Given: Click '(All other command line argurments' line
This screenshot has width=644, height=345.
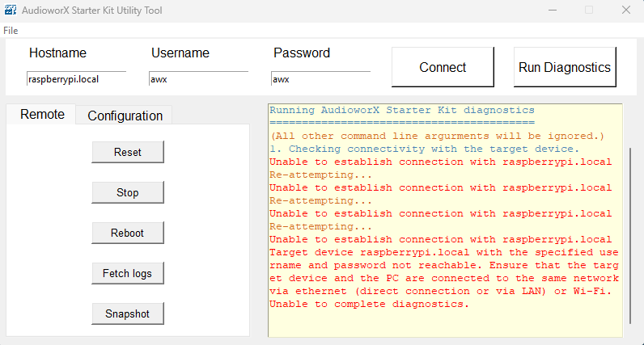Looking at the screenshot, I should click(x=438, y=136).
